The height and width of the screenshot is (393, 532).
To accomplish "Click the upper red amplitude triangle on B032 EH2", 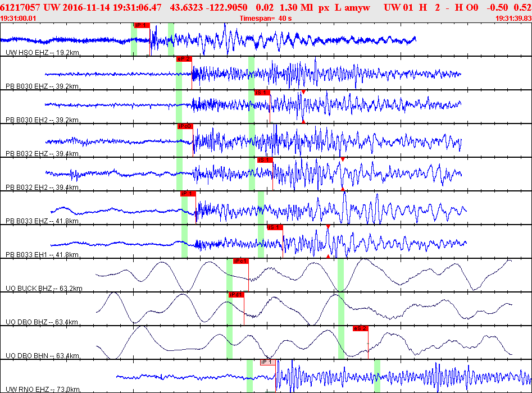I will click(x=343, y=159).
